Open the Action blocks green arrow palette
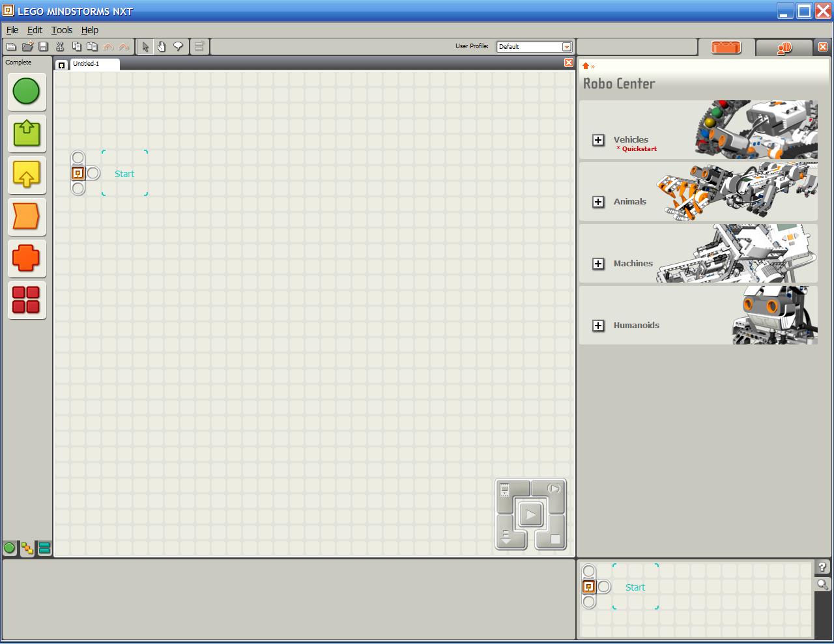This screenshot has width=834, height=644. coord(27,133)
